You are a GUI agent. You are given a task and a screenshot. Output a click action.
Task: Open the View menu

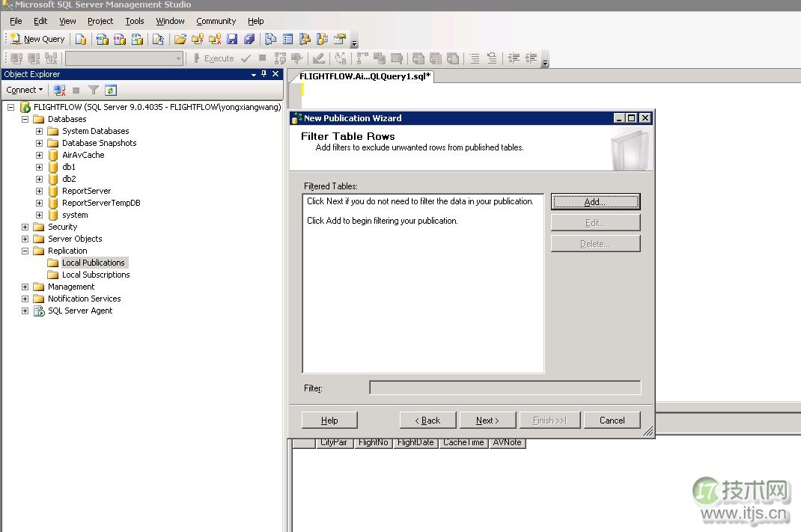coord(67,21)
